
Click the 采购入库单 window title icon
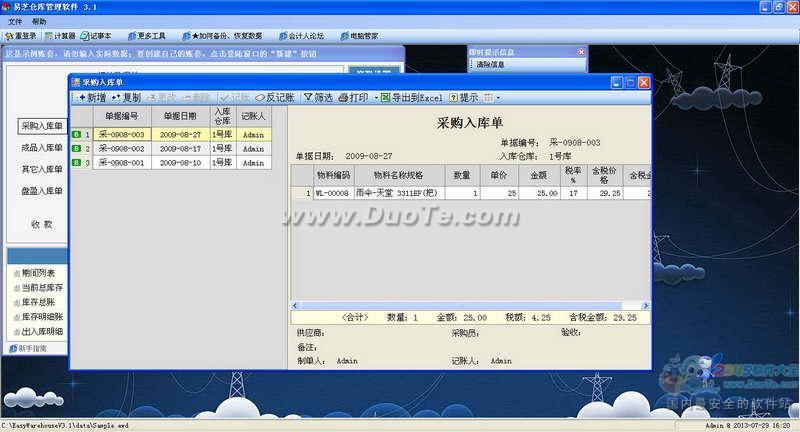click(x=76, y=82)
